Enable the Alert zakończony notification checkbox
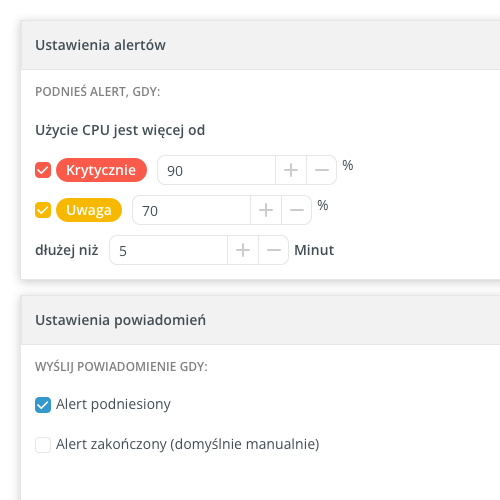The width and height of the screenshot is (500, 500). 43,445
